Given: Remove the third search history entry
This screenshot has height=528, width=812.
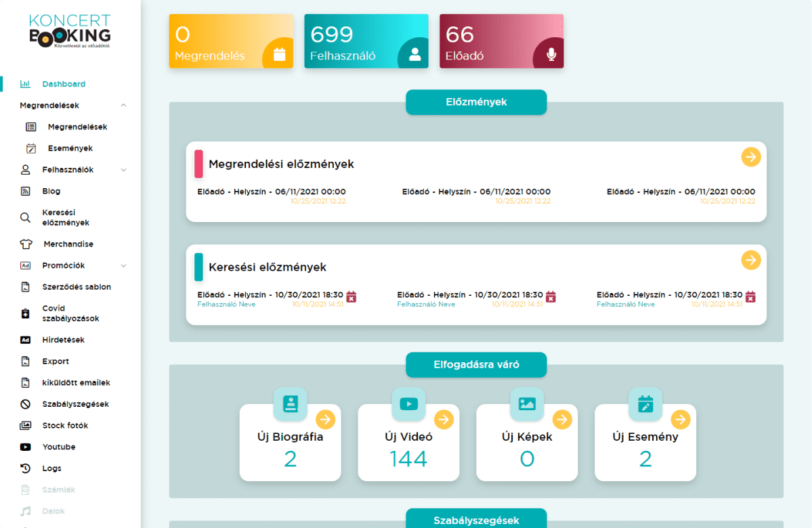Looking at the screenshot, I should (750, 296).
